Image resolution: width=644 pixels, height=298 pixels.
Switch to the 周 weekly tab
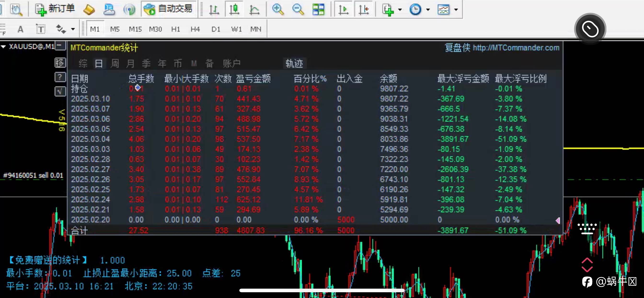pos(115,63)
